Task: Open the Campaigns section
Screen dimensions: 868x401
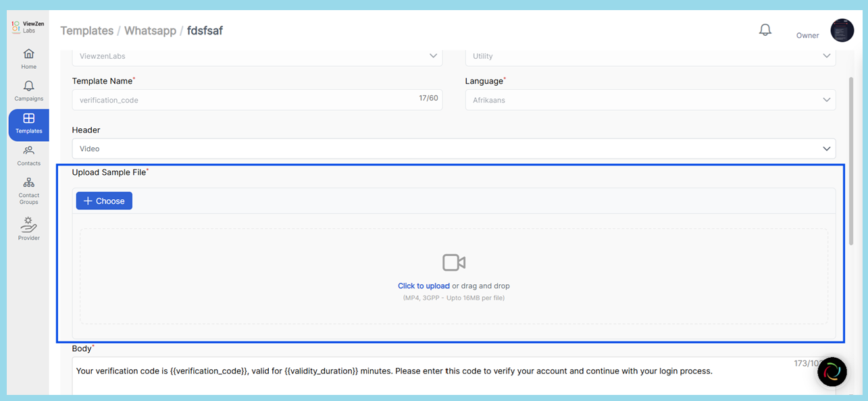Action: pos(28,91)
